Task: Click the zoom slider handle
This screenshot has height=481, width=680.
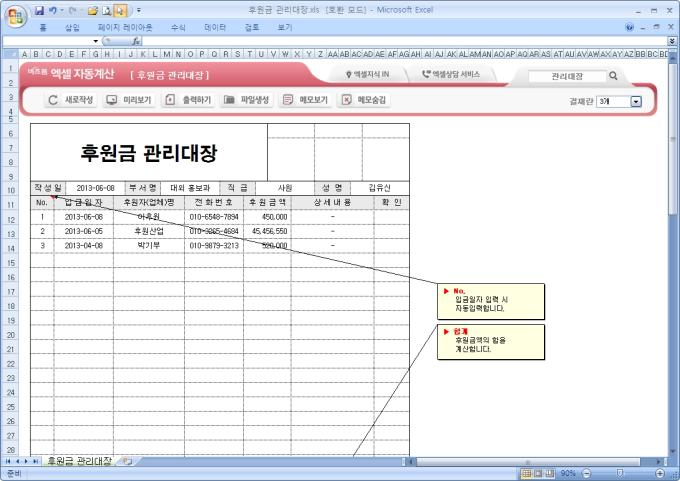Action: point(620,473)
